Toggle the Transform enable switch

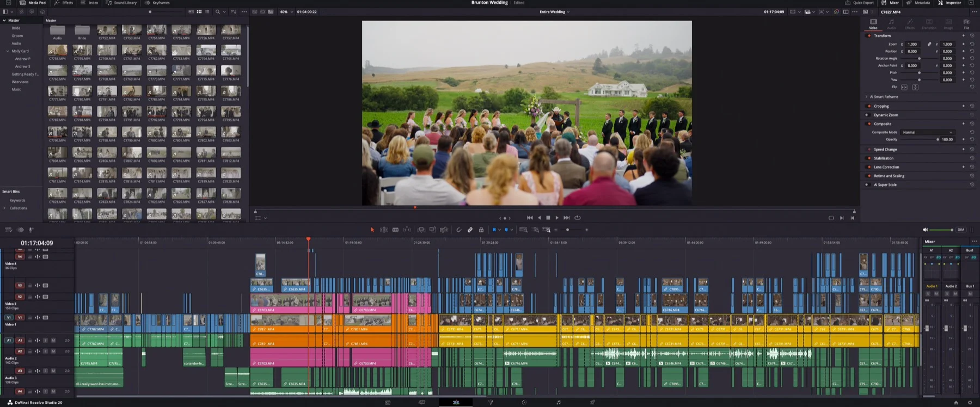coord(869,35)
